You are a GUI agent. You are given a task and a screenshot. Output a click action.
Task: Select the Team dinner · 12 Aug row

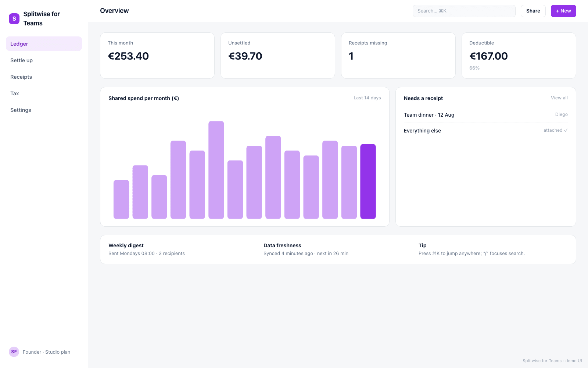[485, 115]
